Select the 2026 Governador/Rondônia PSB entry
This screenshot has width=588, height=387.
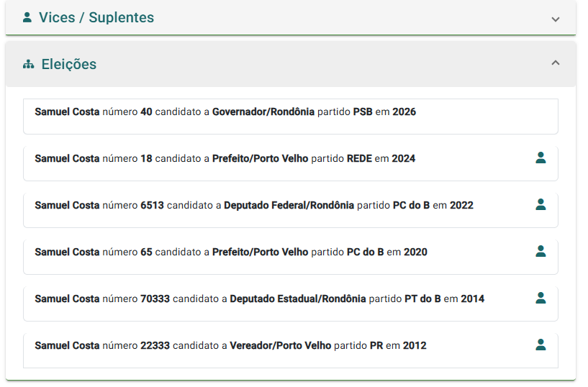pos(291,117)
